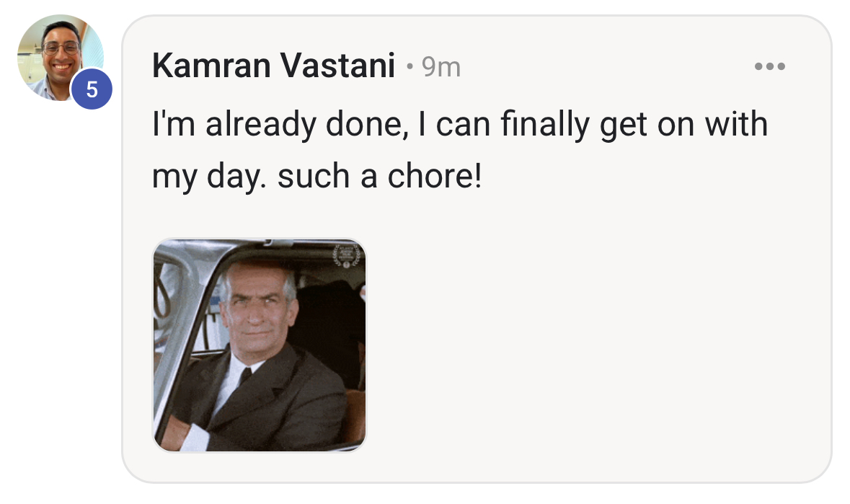850x504 pixels.
Task: Click the man's face in the GIF
Action: 257,310
